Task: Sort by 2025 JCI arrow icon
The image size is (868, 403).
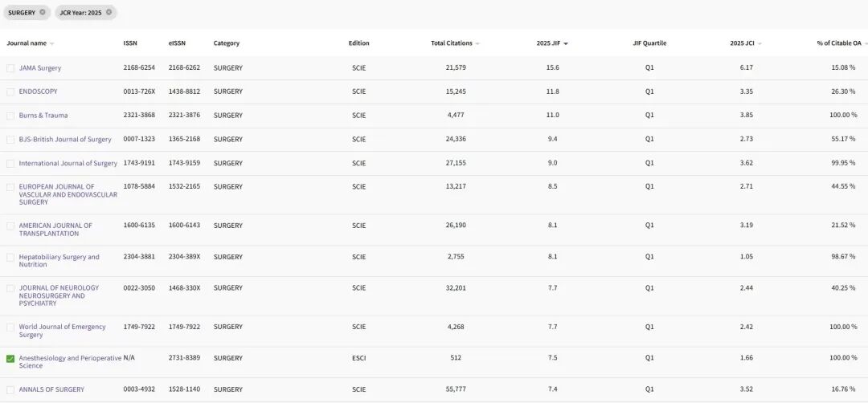Action: (759, 43)
